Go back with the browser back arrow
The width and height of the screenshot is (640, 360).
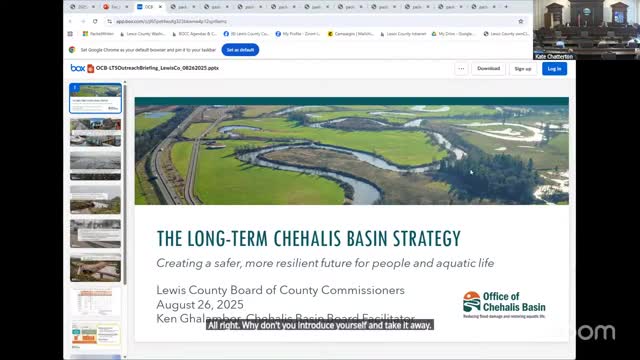point(70,21)
